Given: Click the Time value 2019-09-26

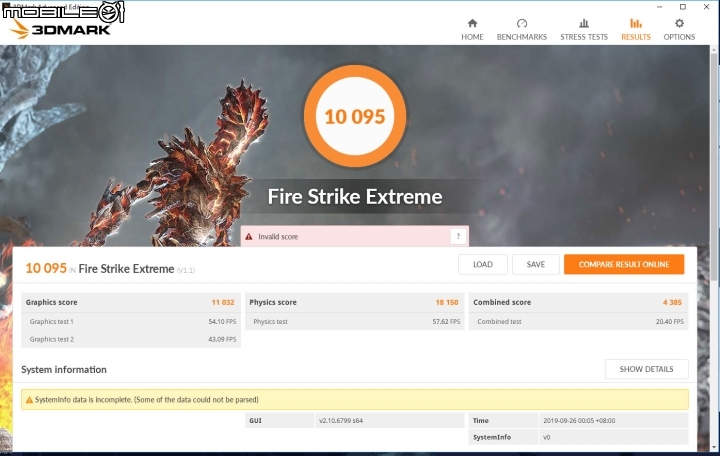Looking at the screenshot, I should tap(579, 421).
